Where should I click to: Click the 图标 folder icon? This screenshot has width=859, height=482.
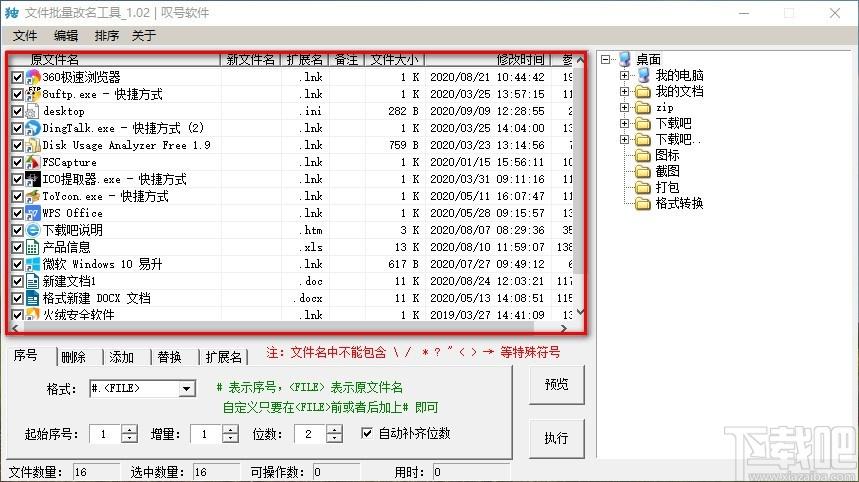coord(643,156)
